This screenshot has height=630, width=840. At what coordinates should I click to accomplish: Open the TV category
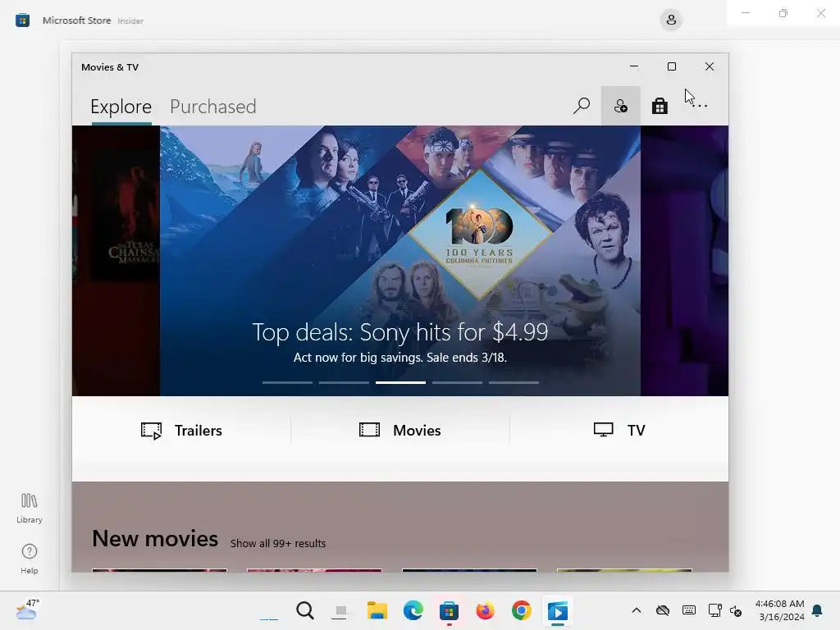tap(619, 430)
